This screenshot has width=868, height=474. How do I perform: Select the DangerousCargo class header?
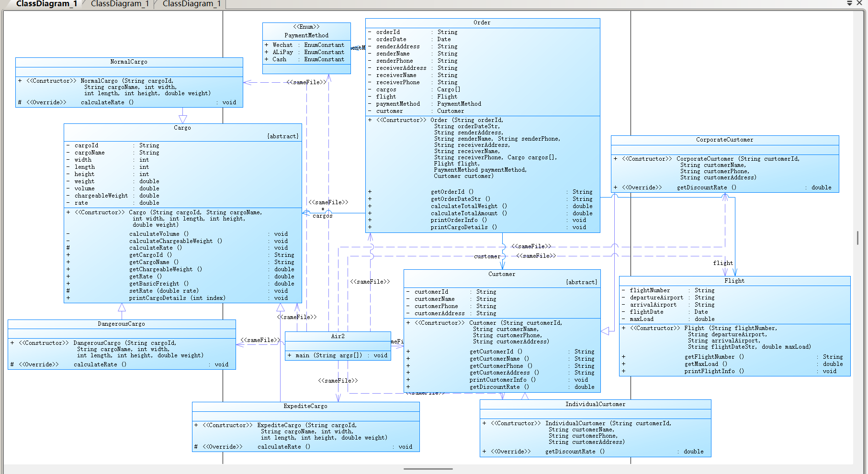(122, 324)
